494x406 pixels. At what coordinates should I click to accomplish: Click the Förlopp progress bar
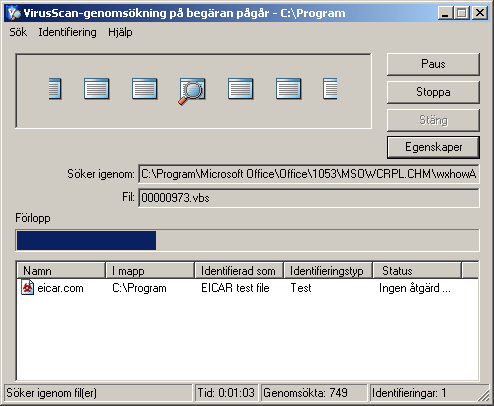click(x=247, y=240)
